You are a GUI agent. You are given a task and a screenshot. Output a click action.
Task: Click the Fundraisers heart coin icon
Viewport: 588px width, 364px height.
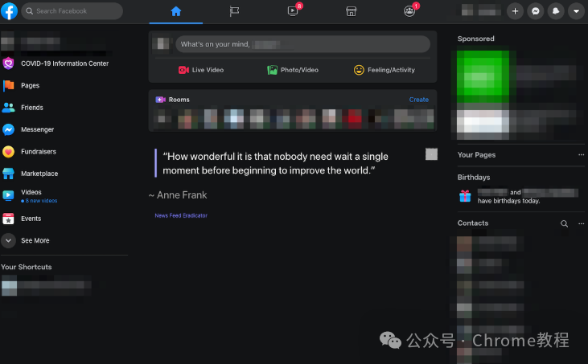(x=8, y=152)
